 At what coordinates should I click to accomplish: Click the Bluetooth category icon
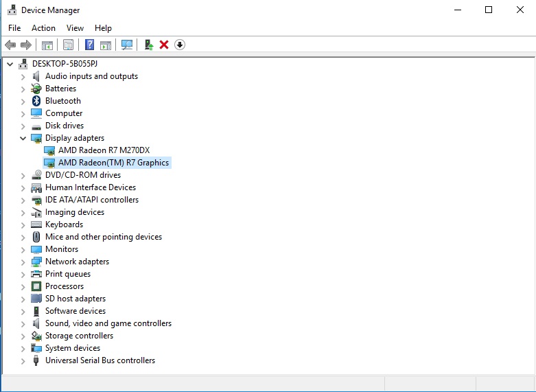point(36,101)
